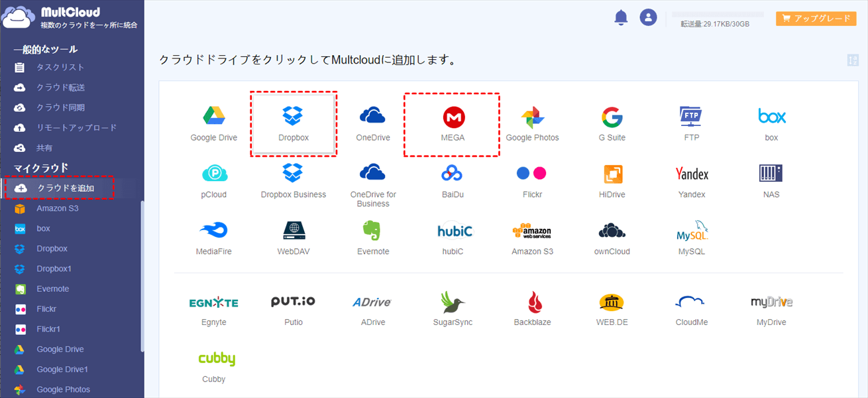Open the notifications bell

tap(621, 18)
